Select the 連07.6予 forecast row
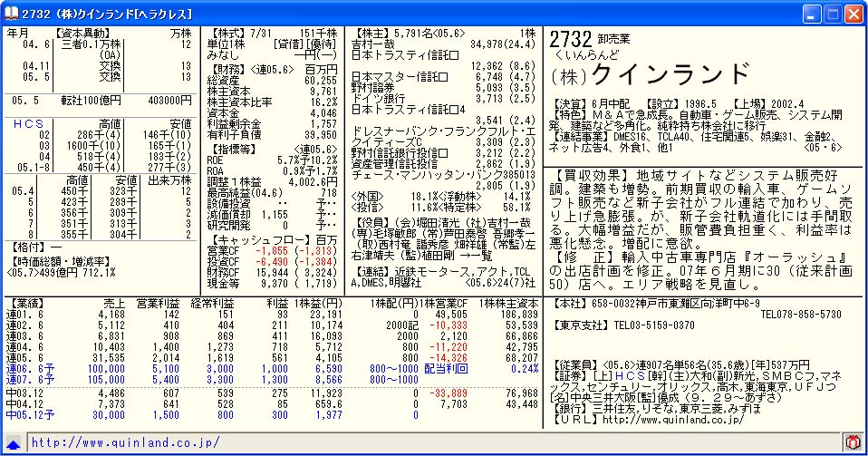Viewport: 868px width, 456px height. [26, 381]
